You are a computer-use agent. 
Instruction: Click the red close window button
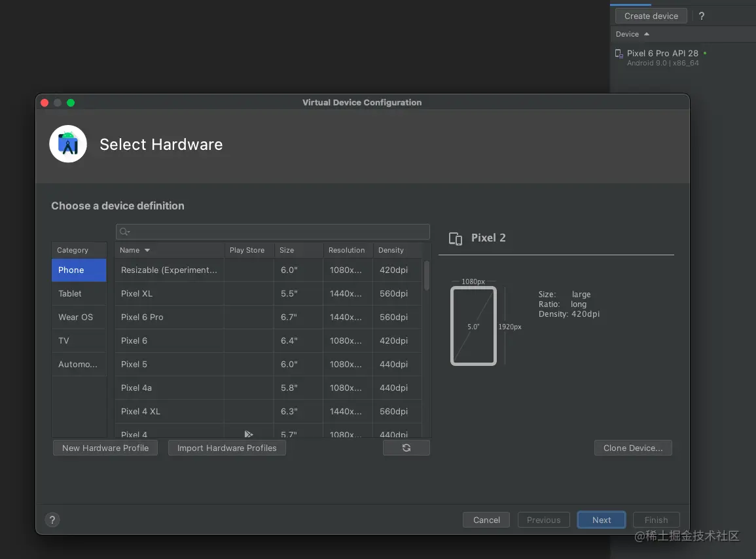(x=45, y=103)
